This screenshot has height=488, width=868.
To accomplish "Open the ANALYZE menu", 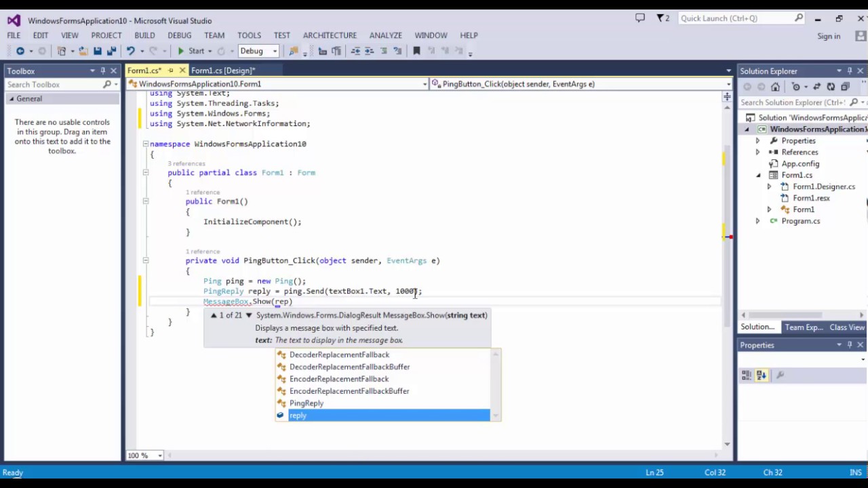I will coord(386,35).
